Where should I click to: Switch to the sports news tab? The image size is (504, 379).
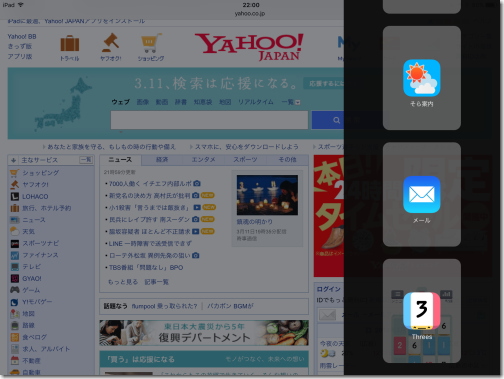coord(245,160)
